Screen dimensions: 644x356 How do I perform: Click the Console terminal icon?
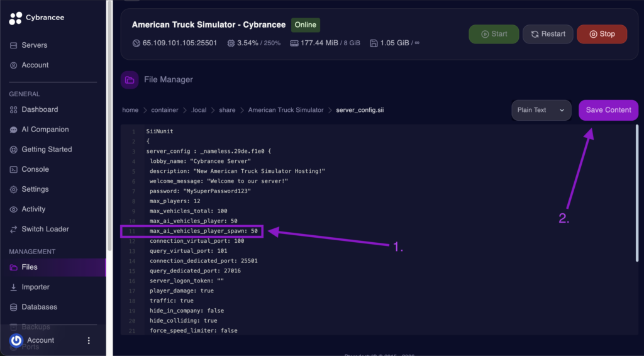pyautogui.click(x=14, y=170)
